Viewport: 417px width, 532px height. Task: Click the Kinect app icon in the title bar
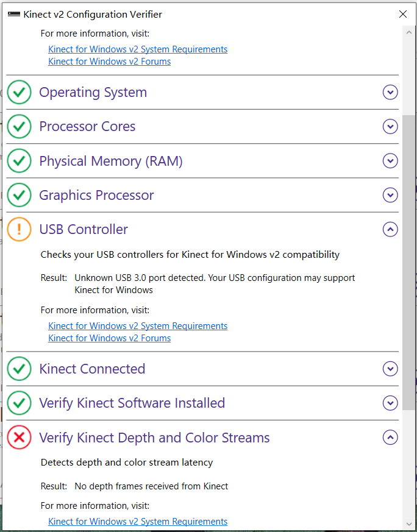coord(13,14)
